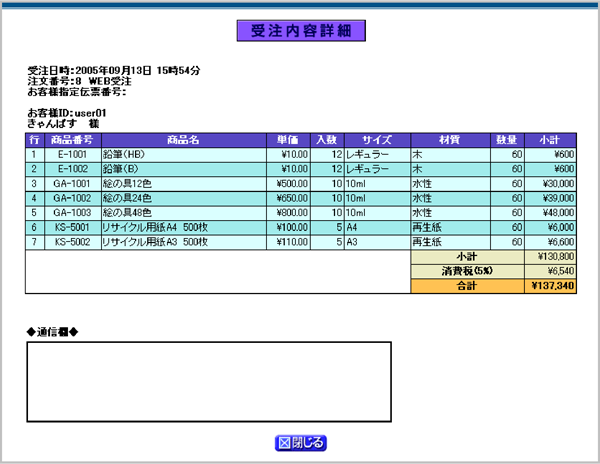Click the 単価 column header
This screenshot has height=464, width=600.
tap(288, 140)
